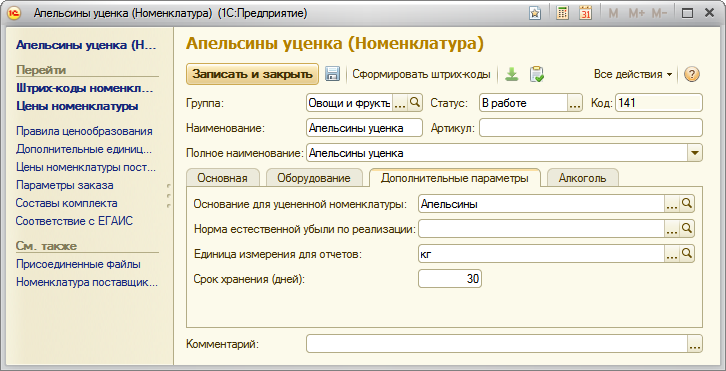Click the clipboard with checkmark icon
Image resolution: width=726 pixels, height=371 pixels.
(537, 74)
